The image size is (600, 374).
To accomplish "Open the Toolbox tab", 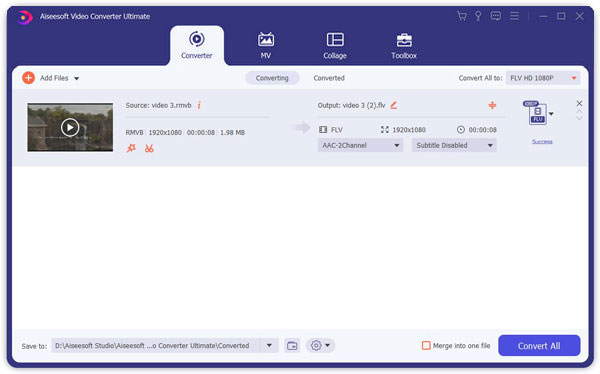I will pos(404,46).
